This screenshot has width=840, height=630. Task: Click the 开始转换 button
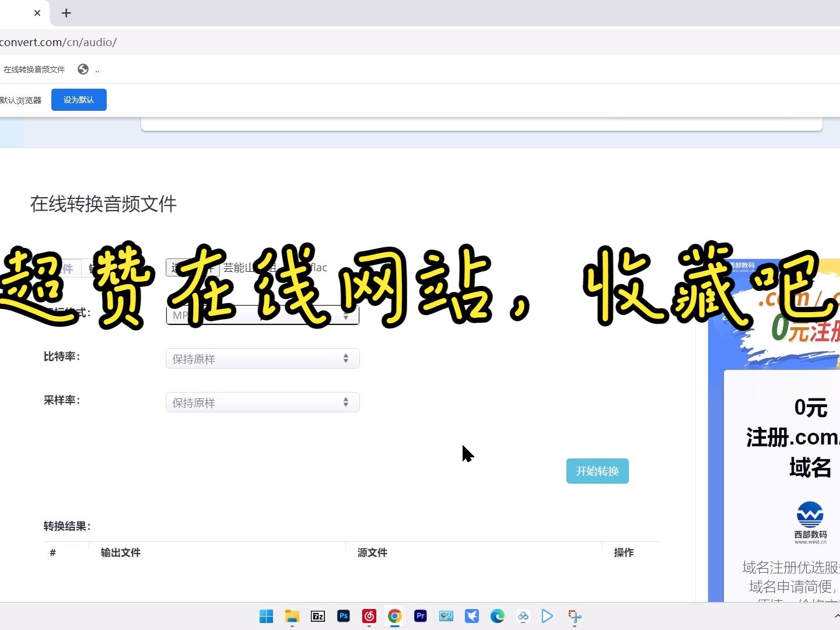(597, 471)
